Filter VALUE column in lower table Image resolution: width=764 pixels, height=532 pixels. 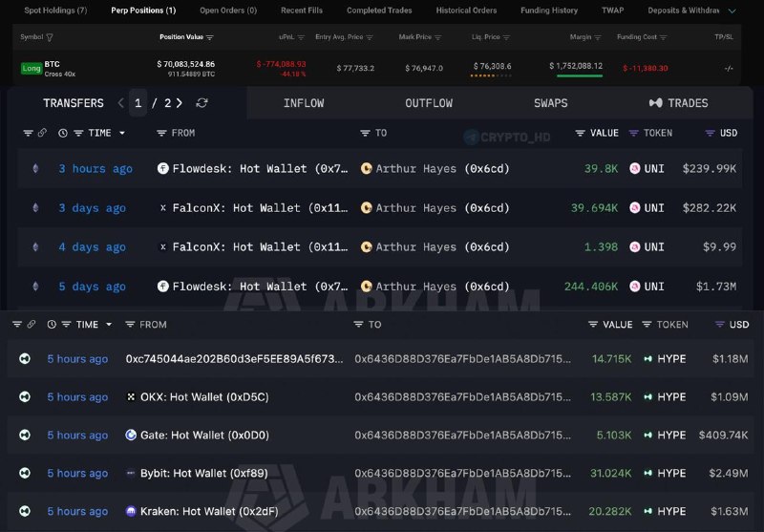tap(593, 325)
